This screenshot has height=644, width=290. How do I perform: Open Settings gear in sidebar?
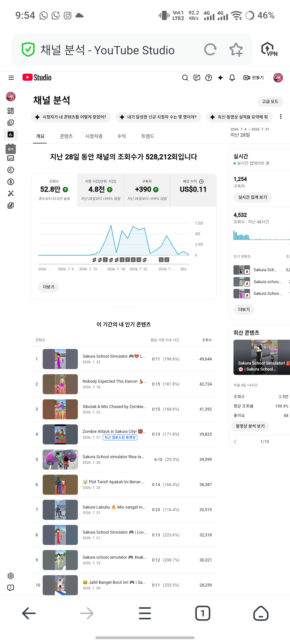coord(11,576)
